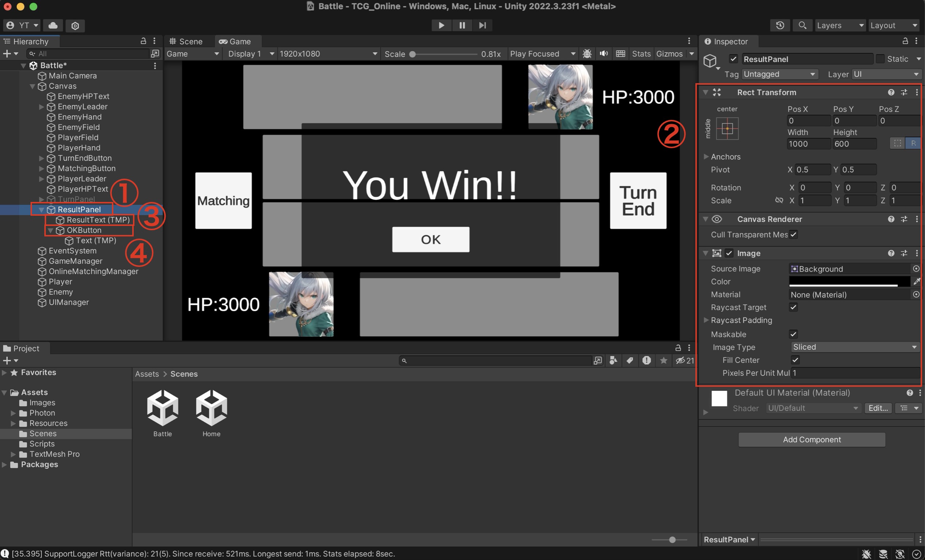Click the color eyedropper icon
The height and width of the screenshot is (560, 925).
pos(916,281)
